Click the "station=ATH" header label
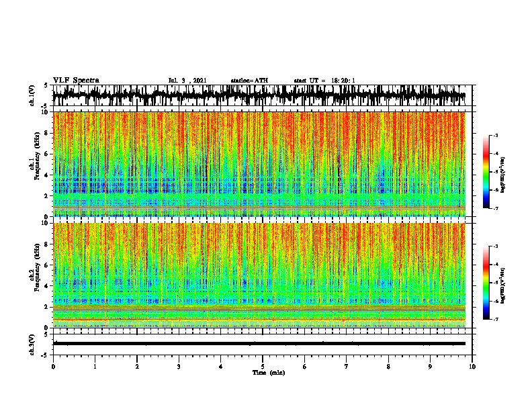 pos(249,81)
